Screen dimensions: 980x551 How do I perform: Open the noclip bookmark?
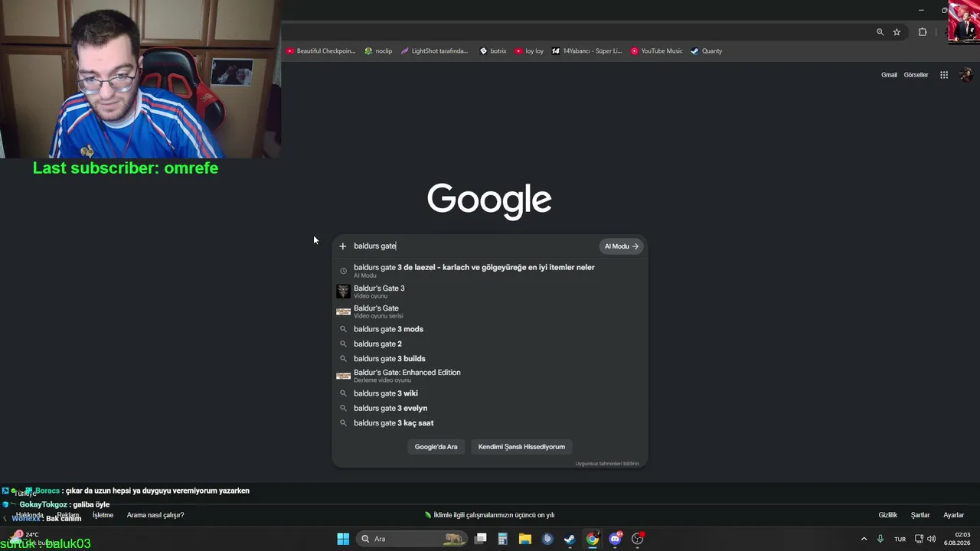point(378,51)
